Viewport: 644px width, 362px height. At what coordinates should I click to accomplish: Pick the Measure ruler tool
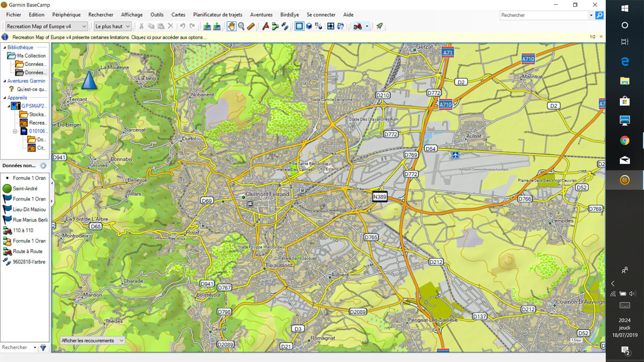tap(250, 26)
